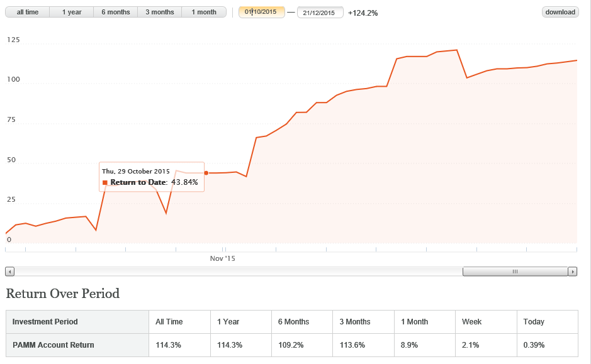This screenshot has height=364, width=591.
Task: Click the tooltip value 43.84%
Action: pos(184,182)
